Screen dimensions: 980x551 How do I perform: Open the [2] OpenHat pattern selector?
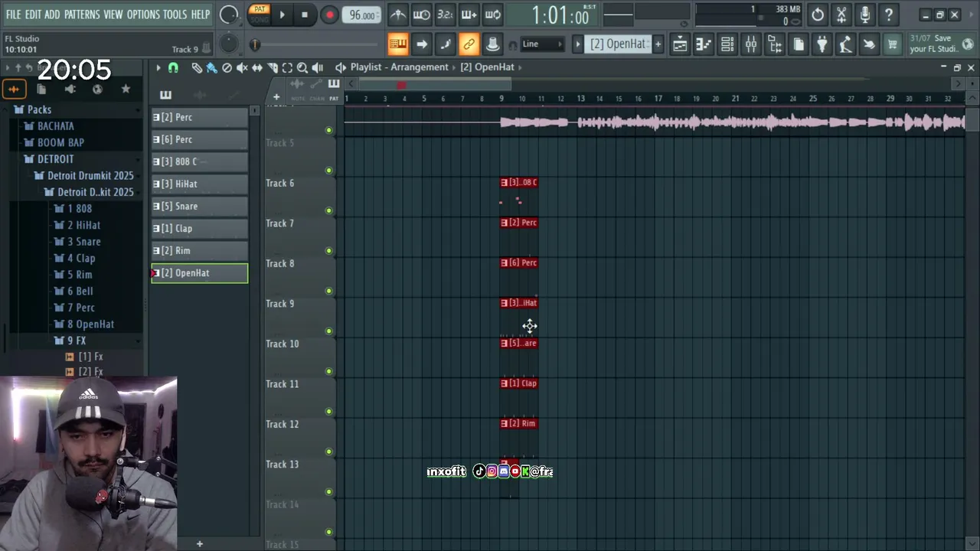pyautogui.click(x=617, y=44)
